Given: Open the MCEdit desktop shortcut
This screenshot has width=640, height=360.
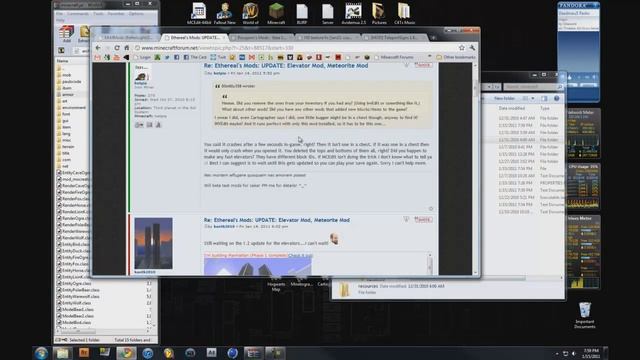Looking at the screenshot, I should [199, 13].
